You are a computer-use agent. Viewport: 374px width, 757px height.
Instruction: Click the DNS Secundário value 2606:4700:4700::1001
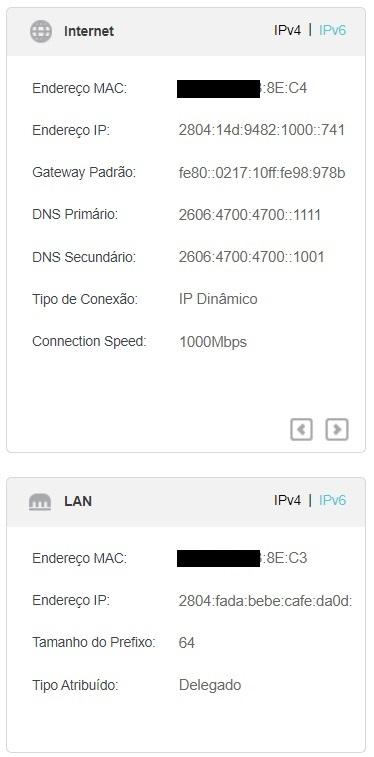click(251, 257)
